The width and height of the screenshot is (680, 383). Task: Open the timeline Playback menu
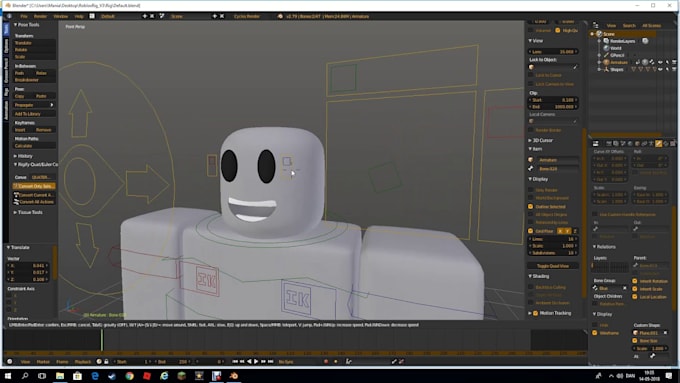(x=83, y=361)
